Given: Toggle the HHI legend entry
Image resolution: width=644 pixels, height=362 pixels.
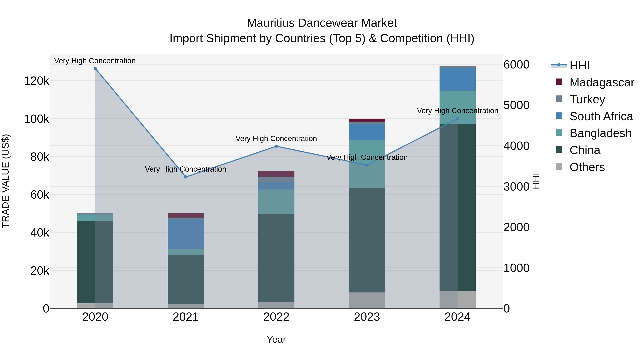Looking at the screenshot, I should tap(570, 65).
